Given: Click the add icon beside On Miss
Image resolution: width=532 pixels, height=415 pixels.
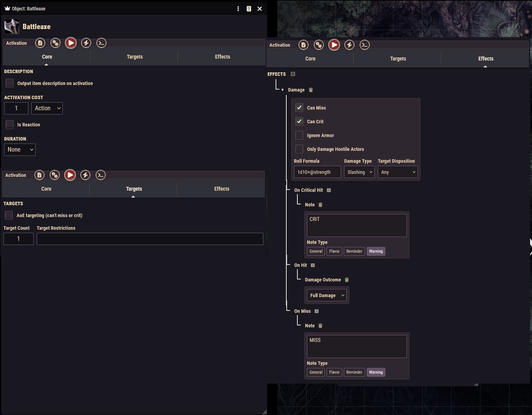Looking at the screenshot, I should coord(317,311).
